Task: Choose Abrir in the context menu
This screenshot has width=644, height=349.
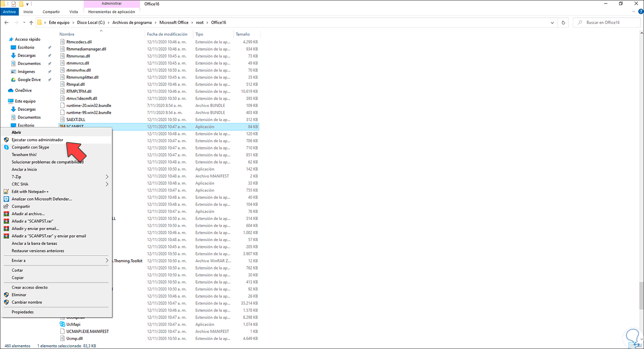Action: pyautogui.click(x=16, y=132)
